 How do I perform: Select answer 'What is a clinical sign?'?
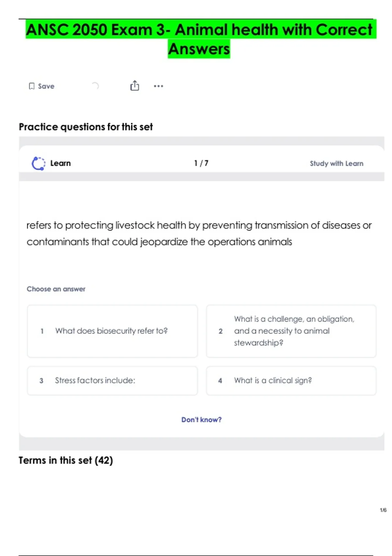[x=291, y=380]
